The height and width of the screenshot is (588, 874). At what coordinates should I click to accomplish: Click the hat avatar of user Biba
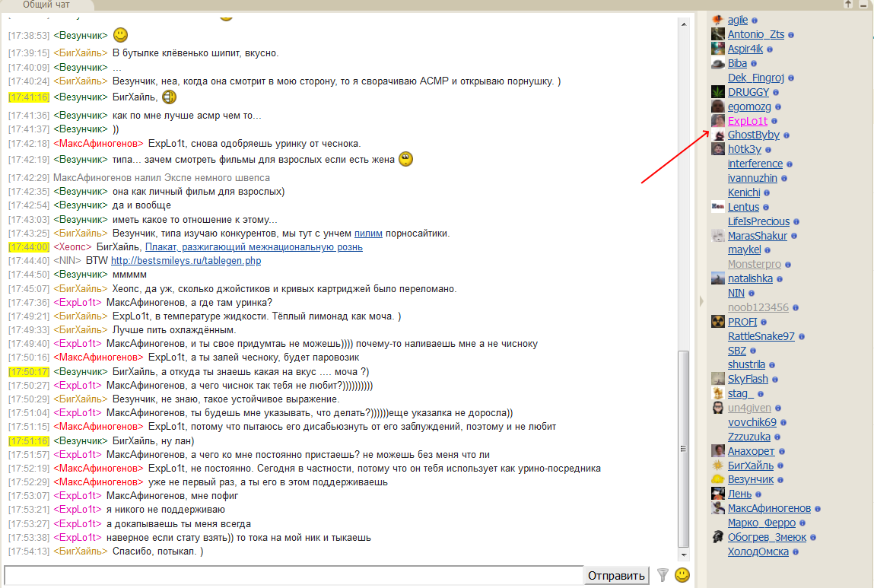[717, 64]
